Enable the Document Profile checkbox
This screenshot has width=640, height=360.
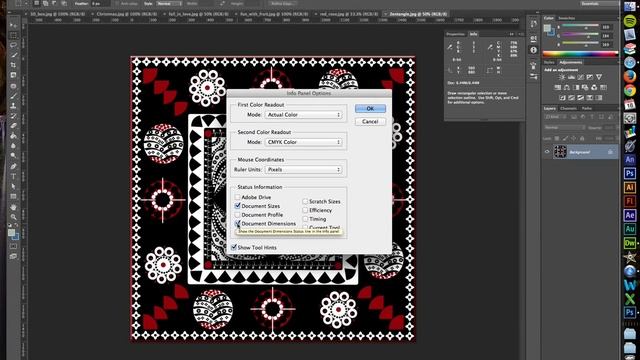click(x=237, y=215)
